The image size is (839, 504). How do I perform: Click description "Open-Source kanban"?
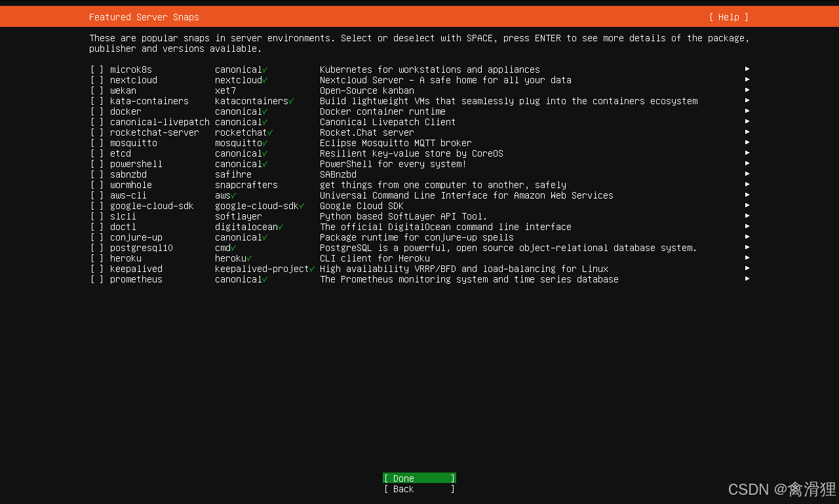pos(367,90)
